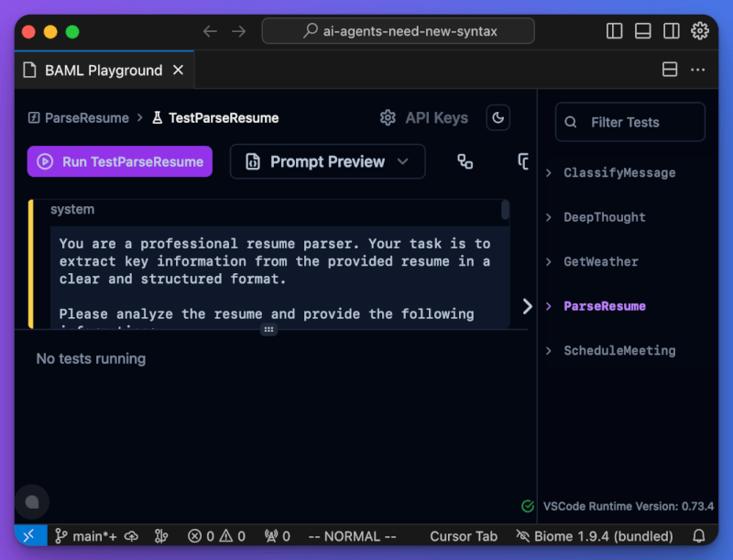Click the panel resize grip handle

pos(268,330)
